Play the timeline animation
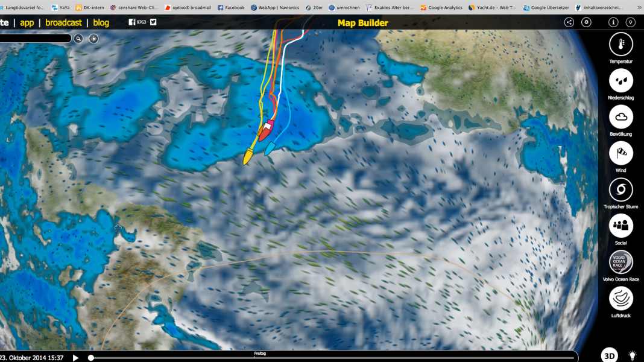The height and width of the screenshot is (362, 644). point(75,358)
